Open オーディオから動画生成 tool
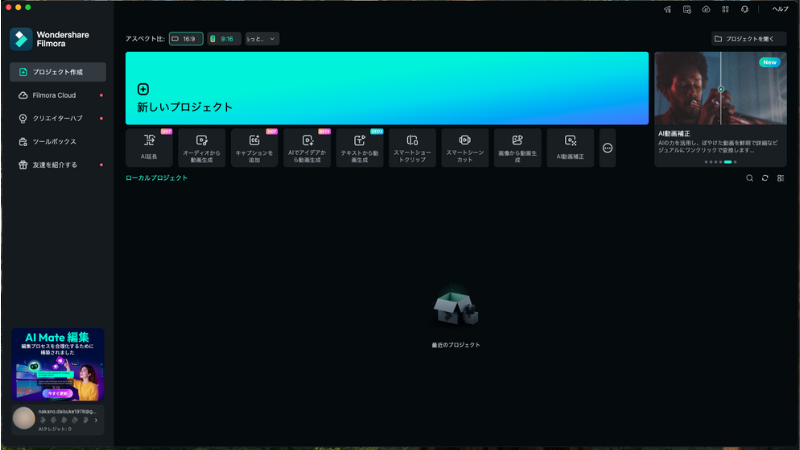Image resolution: width=800 pixels, height=450 pixels. pyautogui.click(x=202, y=147)
